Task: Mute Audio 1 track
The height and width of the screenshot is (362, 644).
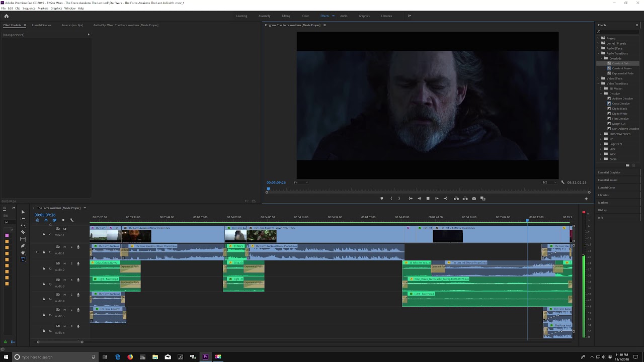Action: (64, 247)
